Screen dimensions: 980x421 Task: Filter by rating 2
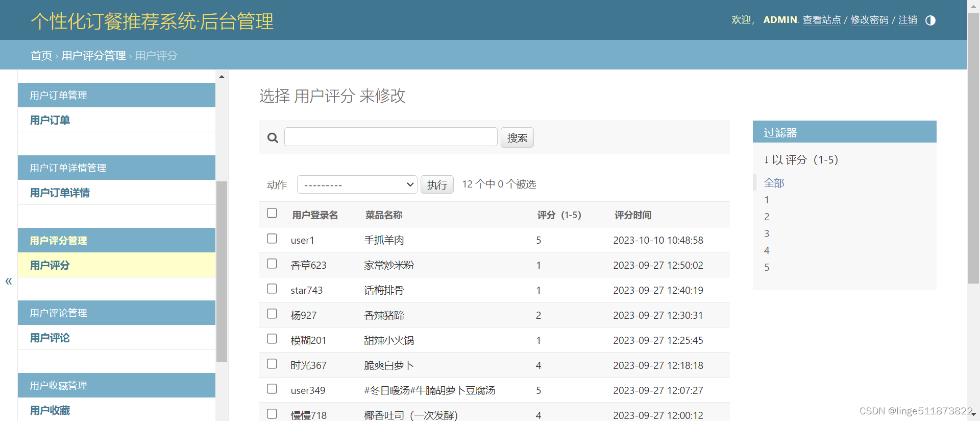click(x=767, y=217)
